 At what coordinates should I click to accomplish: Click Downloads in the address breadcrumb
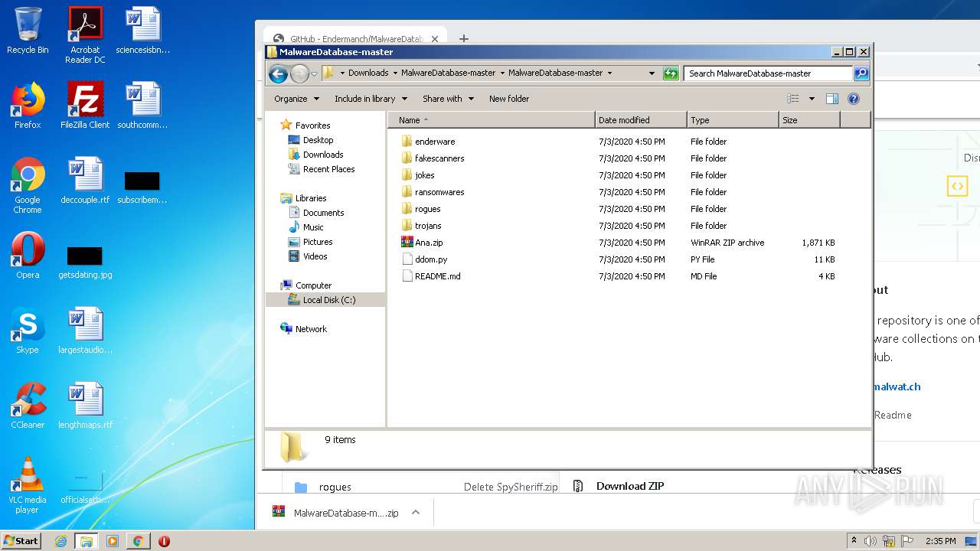368,73
